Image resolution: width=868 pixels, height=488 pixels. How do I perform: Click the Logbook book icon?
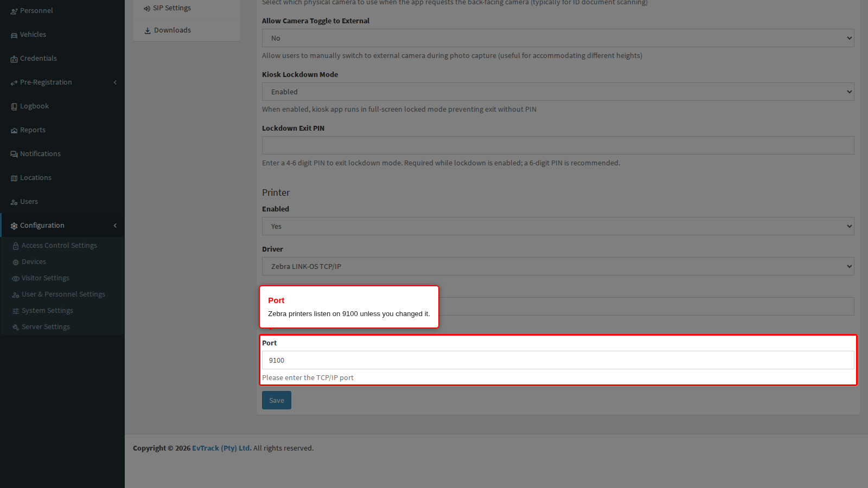pos(14,107)
